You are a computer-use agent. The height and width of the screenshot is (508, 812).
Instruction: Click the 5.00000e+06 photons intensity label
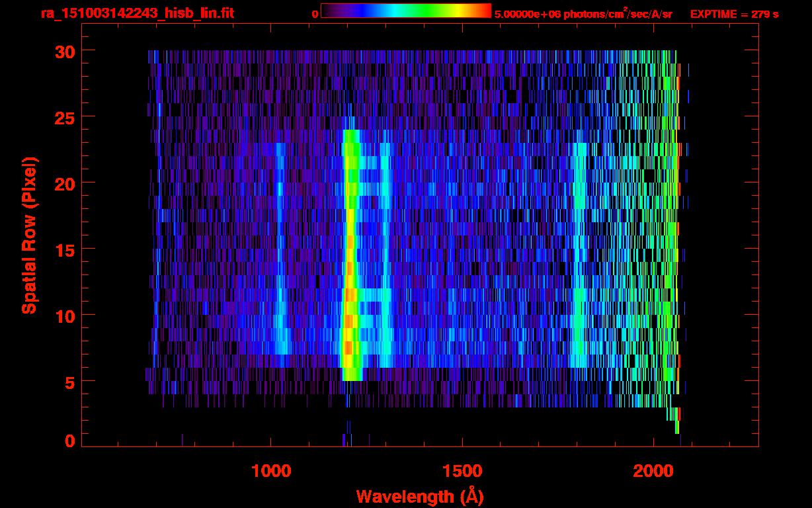pos(583,14)
